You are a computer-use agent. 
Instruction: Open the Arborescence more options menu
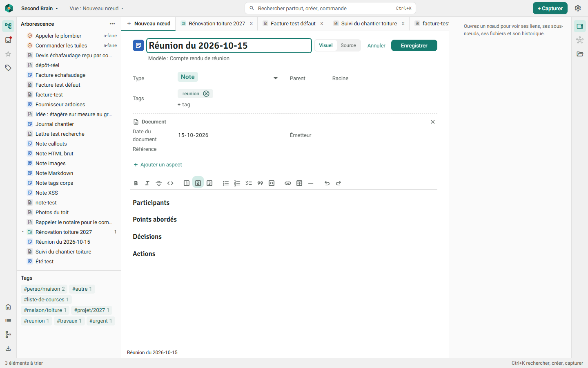pos(112,24)
